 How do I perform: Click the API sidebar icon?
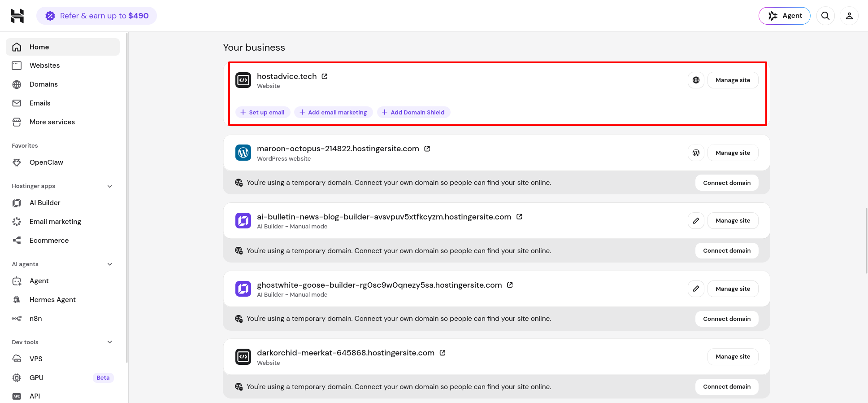[17, 396]
